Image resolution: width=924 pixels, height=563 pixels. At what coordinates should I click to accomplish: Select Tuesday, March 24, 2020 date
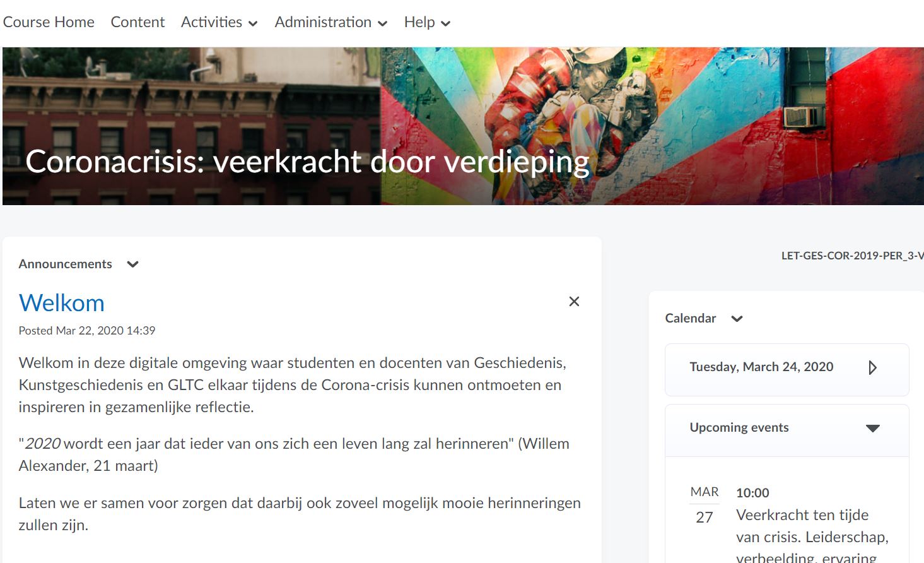[761, 367]
